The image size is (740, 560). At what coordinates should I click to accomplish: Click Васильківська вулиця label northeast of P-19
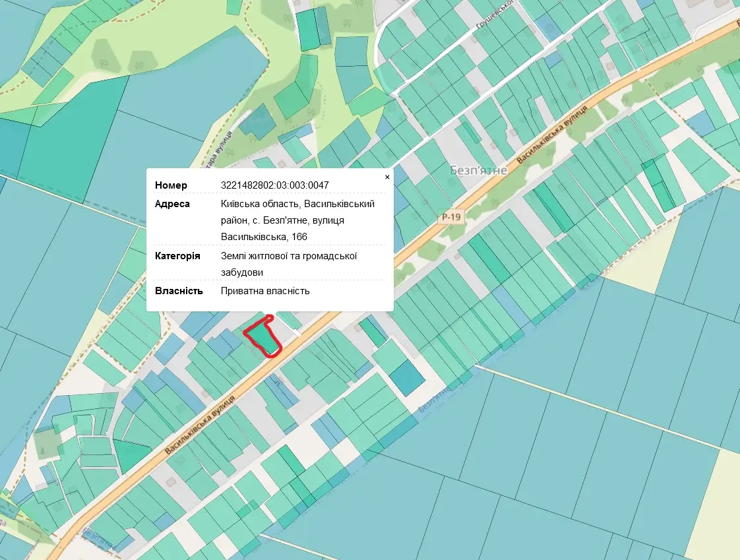[x=551, y=135]
